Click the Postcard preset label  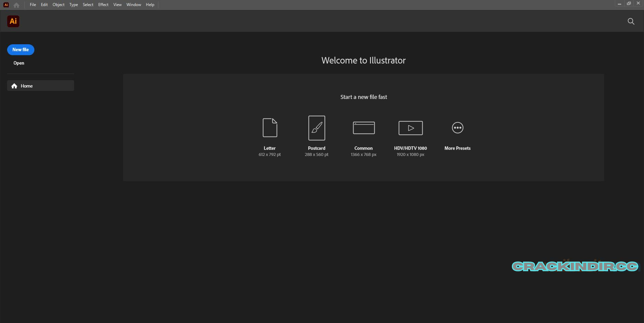click(x=317, y=148)
